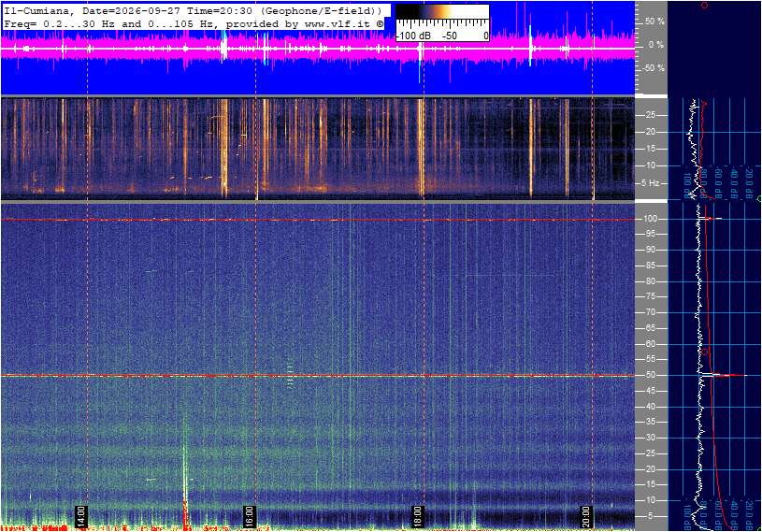Click the "0 %" amplitude scale label
This screenshot has height=532, width=762.
point(655,45)
